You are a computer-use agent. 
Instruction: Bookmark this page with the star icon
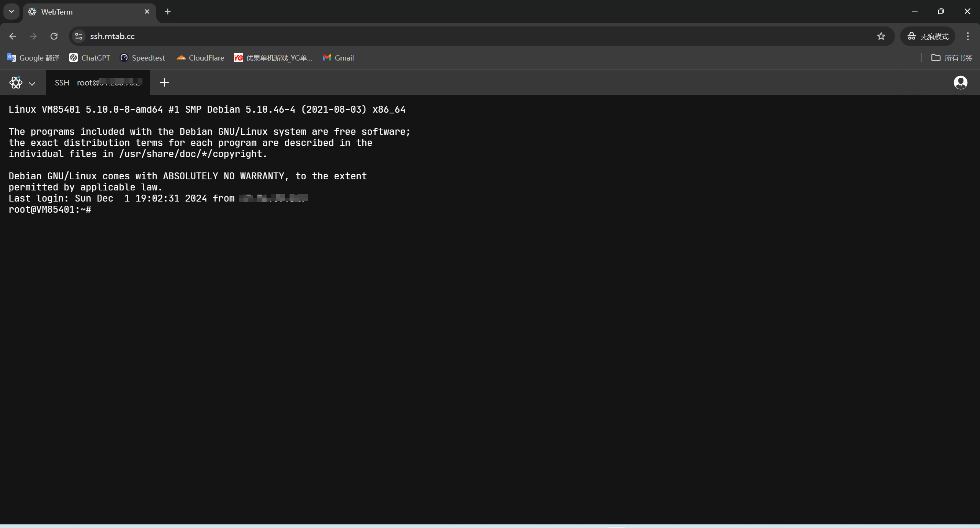click(881, 36)
